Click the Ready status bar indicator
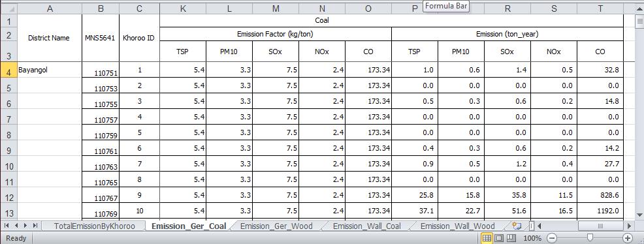The height and width of the screenshot is (244, 644). click(x=16, y=238)
